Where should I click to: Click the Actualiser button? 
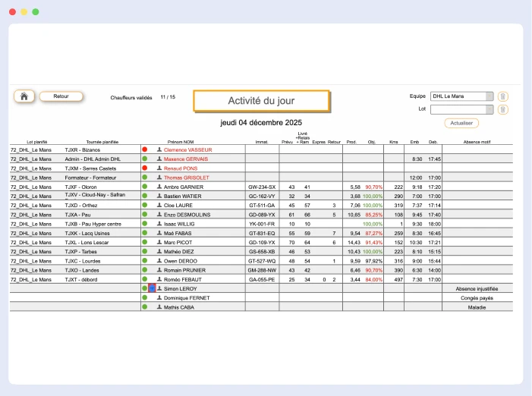[x=461, y=123]
